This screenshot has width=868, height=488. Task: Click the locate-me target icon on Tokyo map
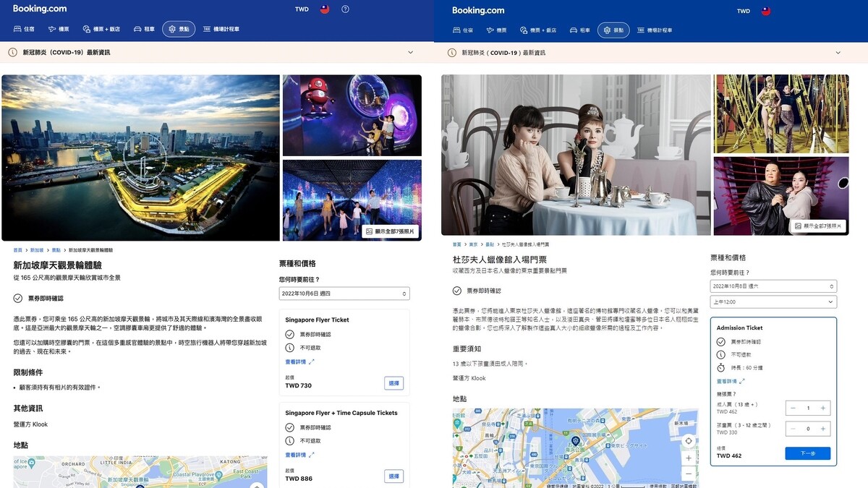coord(689,441)
